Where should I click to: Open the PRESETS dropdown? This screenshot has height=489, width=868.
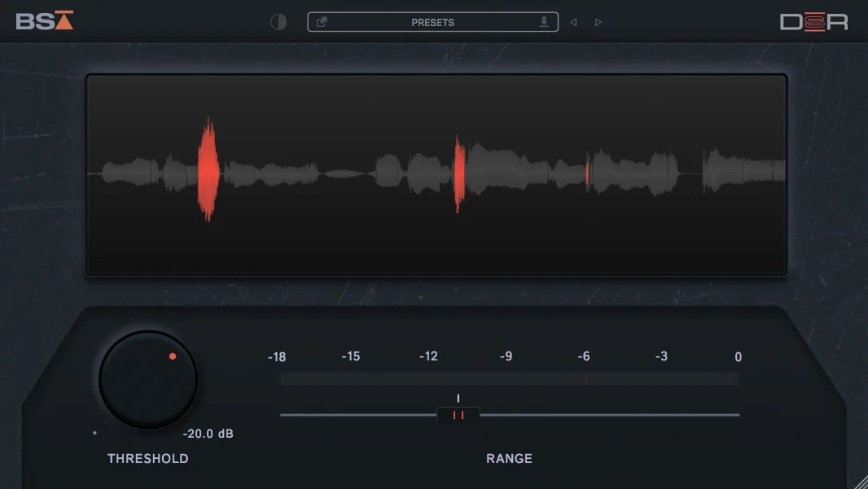tap(432, 22)
